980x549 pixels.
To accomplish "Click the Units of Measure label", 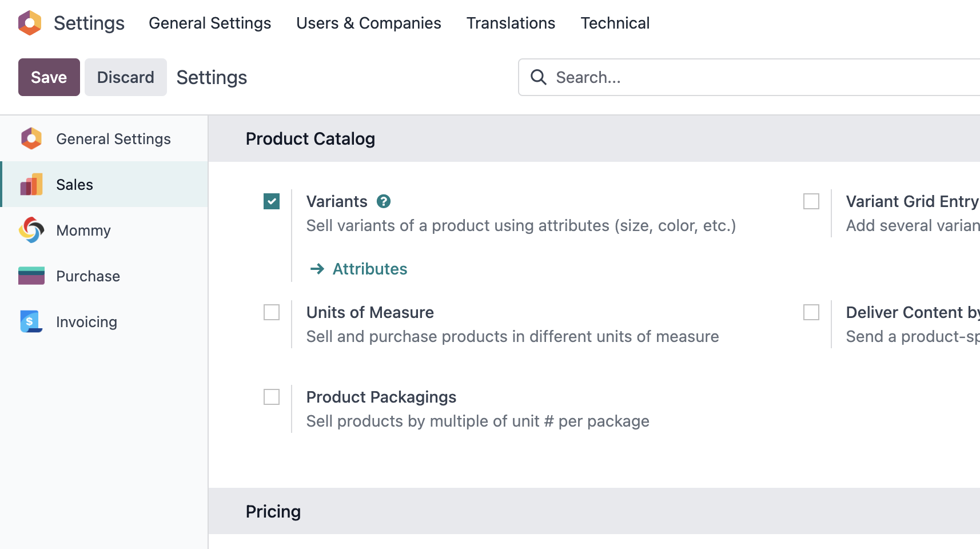I will click(x=370, y=312).
